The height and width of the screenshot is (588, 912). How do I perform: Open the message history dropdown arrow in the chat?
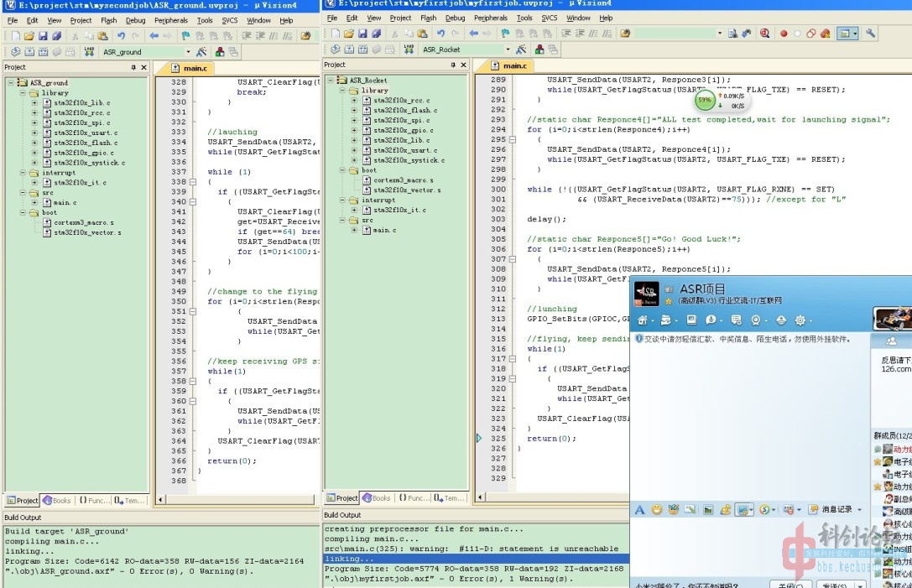click(x=860, y=510)
